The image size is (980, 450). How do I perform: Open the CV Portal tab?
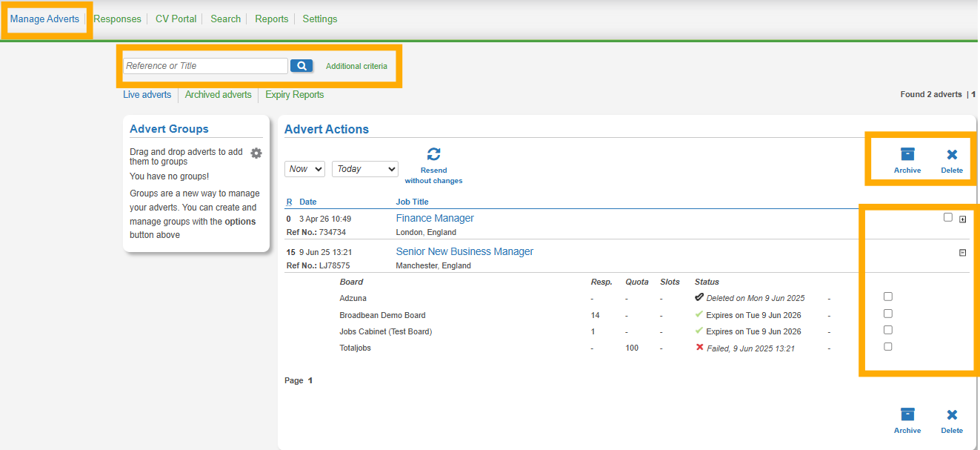(x=176, y=19)
